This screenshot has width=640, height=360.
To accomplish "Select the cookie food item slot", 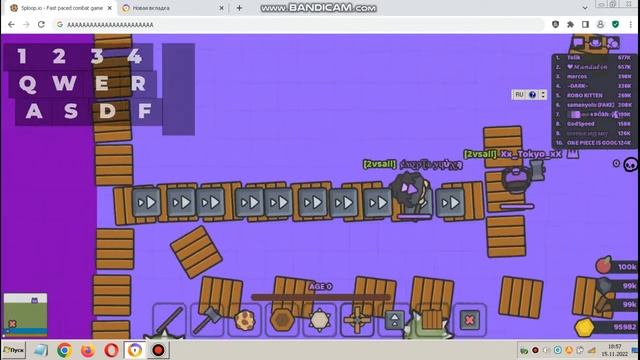I will point(244,320).
